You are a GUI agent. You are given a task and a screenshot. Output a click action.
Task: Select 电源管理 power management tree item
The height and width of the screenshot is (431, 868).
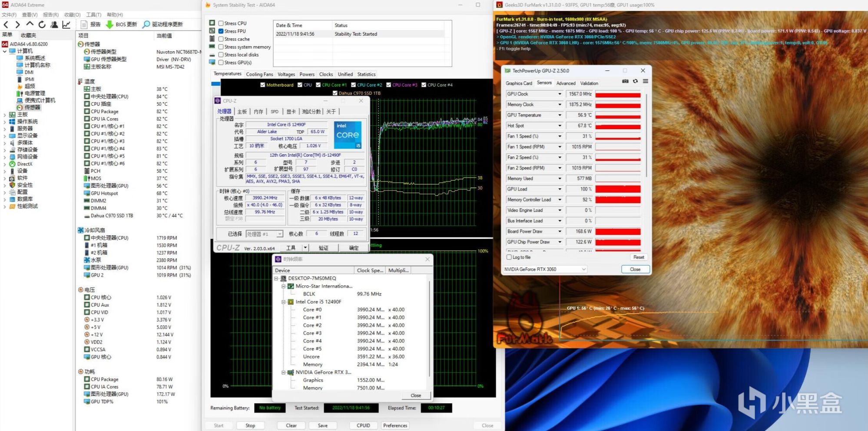click(x=35, y=93)
